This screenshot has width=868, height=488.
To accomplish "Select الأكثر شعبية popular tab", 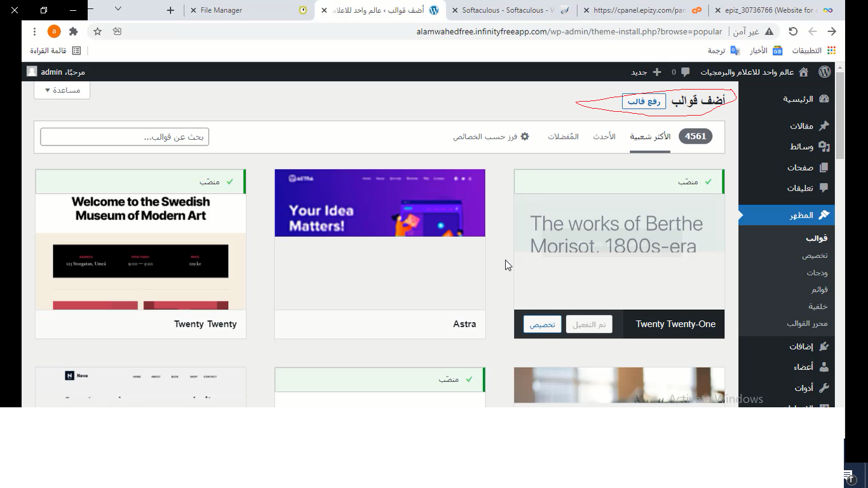I will (650, 137).
